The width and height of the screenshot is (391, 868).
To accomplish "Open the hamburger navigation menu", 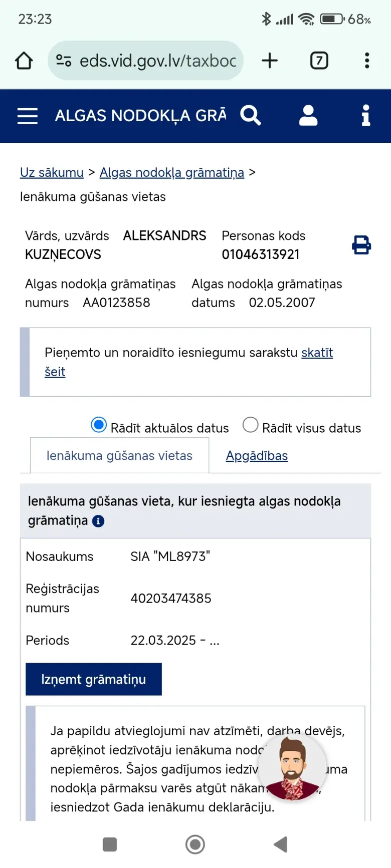I will (x=28, y=116).
